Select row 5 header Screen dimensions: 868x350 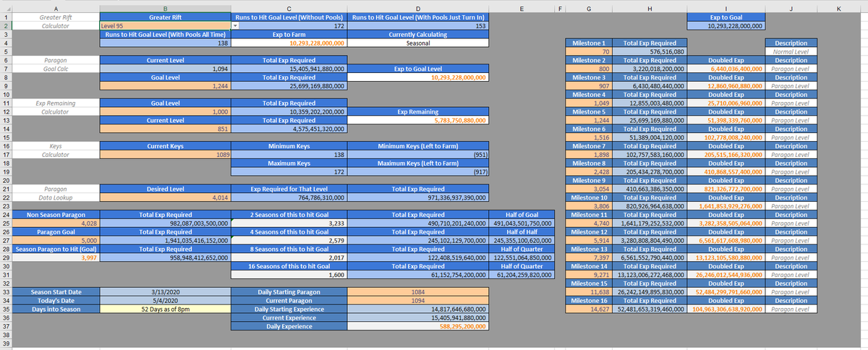(x=7, y=52)
